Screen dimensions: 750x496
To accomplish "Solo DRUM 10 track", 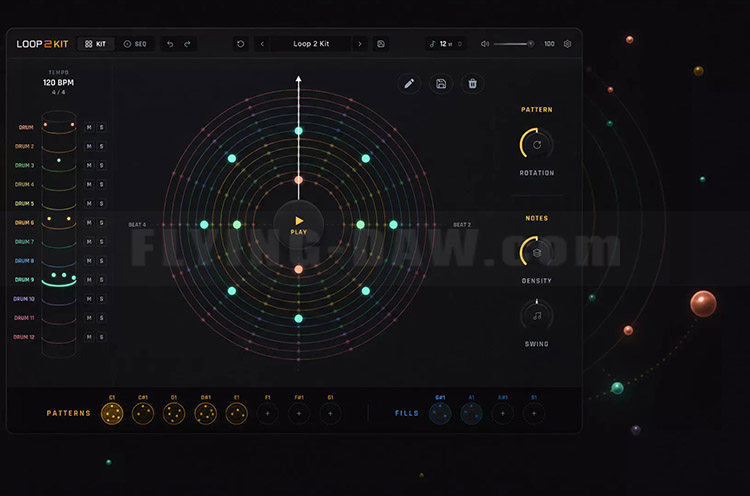I will pyautogui.click(x=101, y=299).
